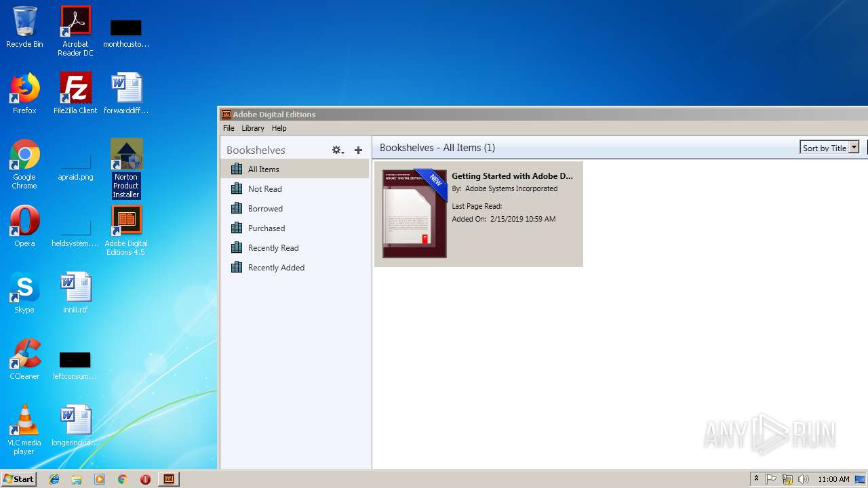Launch Opera from the taskbar
868x488 pixels.
(x=145, y=479)
